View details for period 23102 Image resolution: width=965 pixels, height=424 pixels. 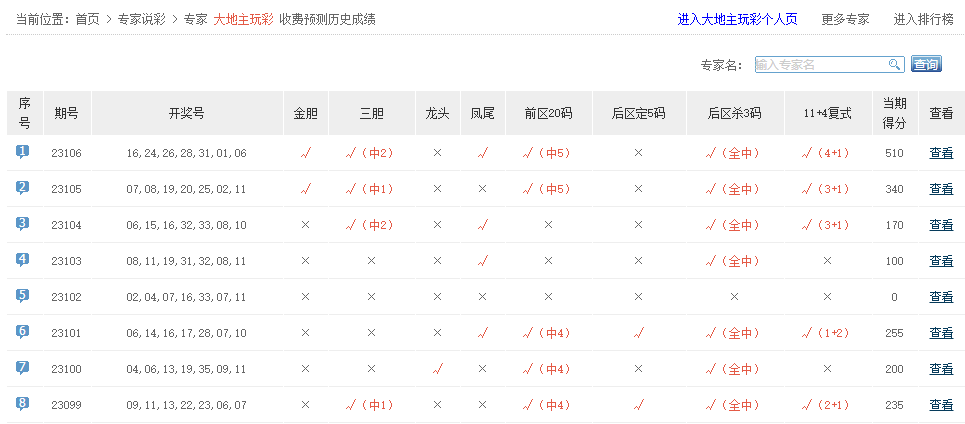[941, 297]
